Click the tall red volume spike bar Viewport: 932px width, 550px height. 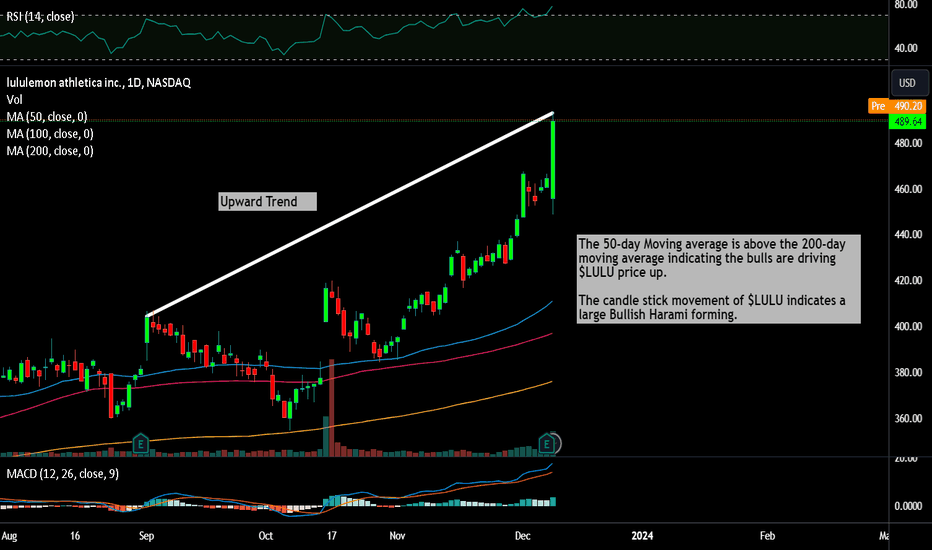tap(332, 408)
